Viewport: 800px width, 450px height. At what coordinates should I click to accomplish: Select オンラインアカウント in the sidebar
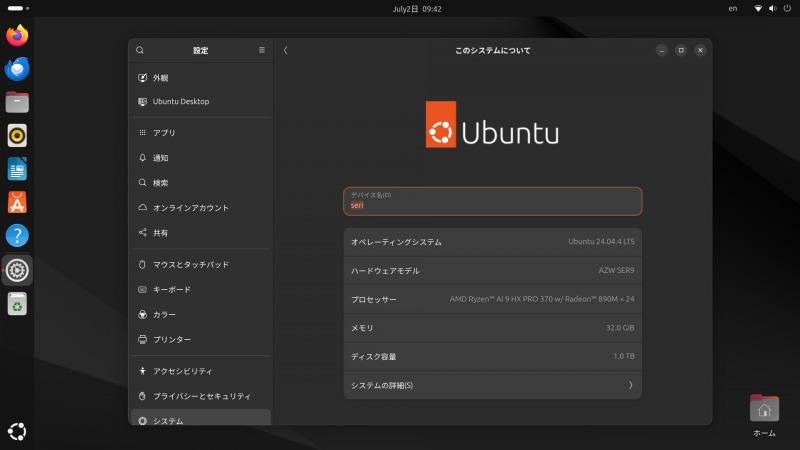(x=201, y=208)
